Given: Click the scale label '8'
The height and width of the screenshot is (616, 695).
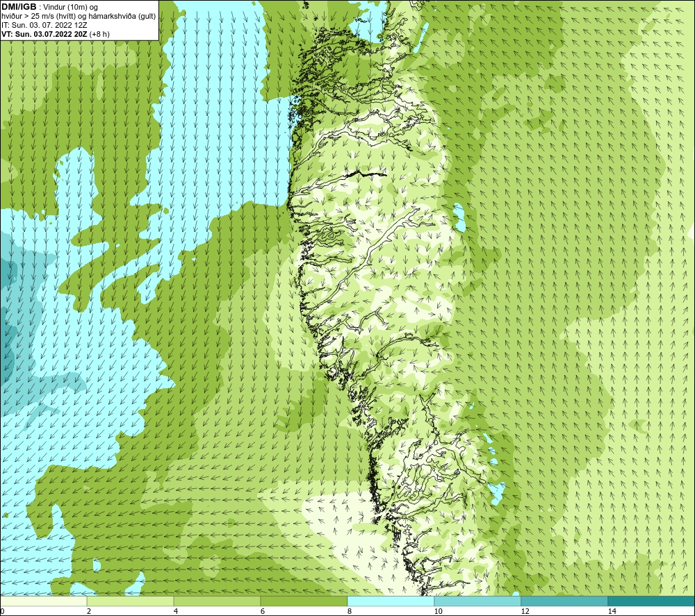Looking at the screenshot, I should tap(350, 611).
